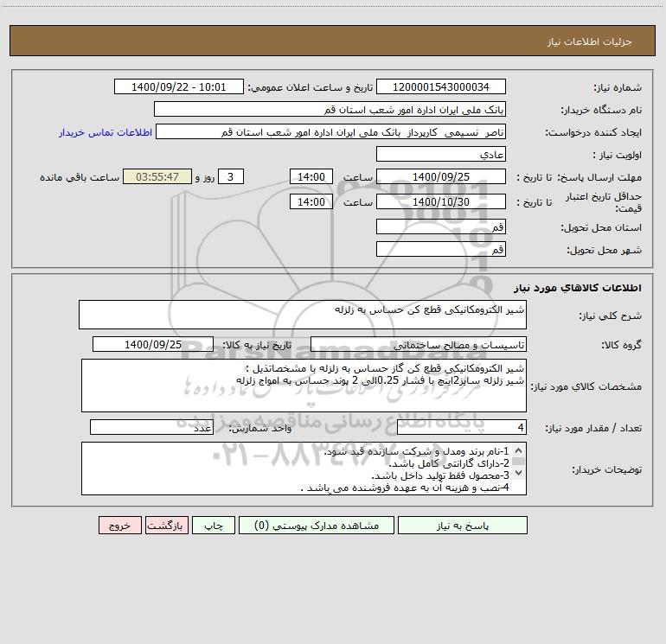The height and width of the screenshot is (644, 666).
Task: Click the remaining days field showing 3
Action: (231, 176)
